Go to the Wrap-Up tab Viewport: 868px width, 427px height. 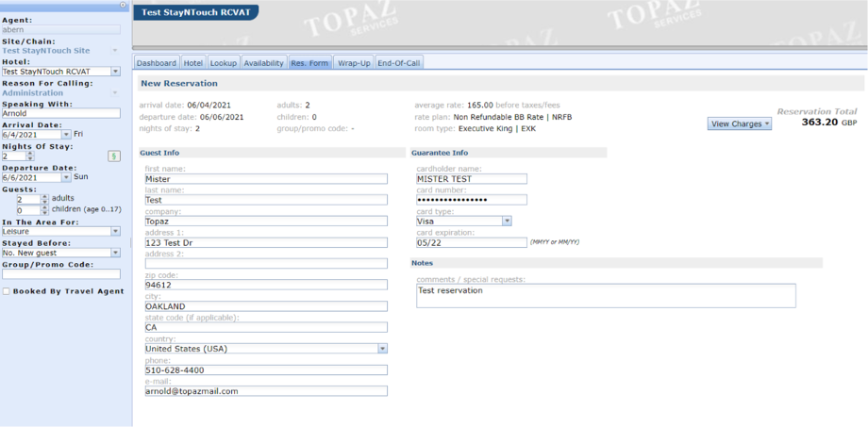click(354, 63)
